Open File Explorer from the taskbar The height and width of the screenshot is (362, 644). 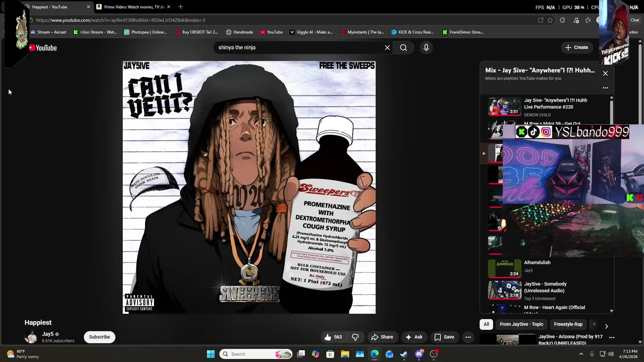tap(345, 354)
